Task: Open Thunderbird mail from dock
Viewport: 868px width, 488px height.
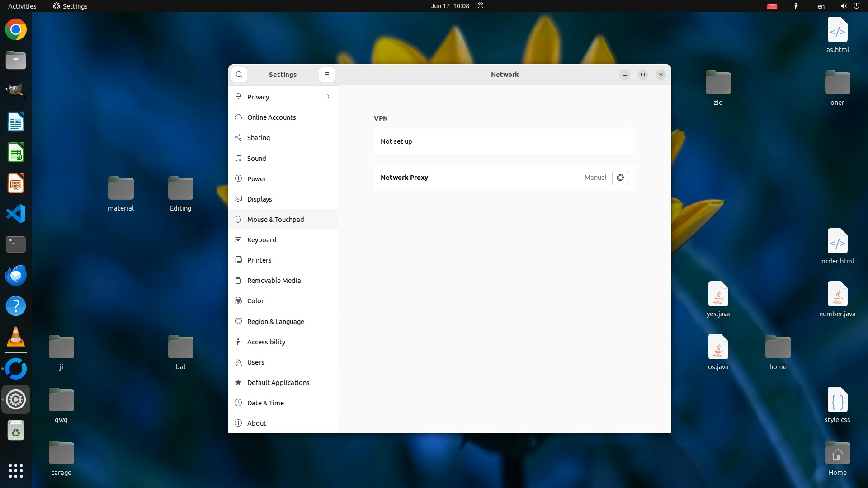Action: point(16,275)
